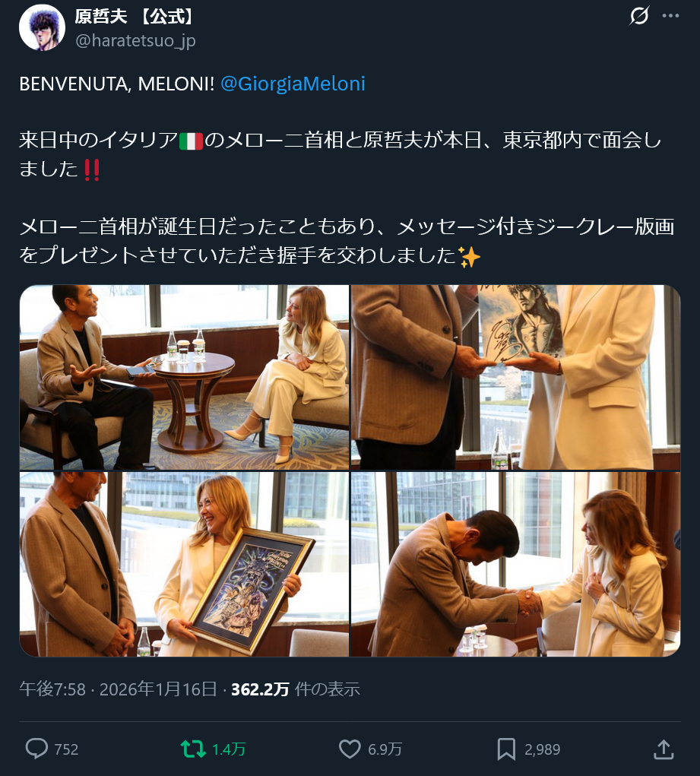This screenshot has width=700, height=776.
Task: Open the Grok explain icon
Action: (x=639, y=16)
